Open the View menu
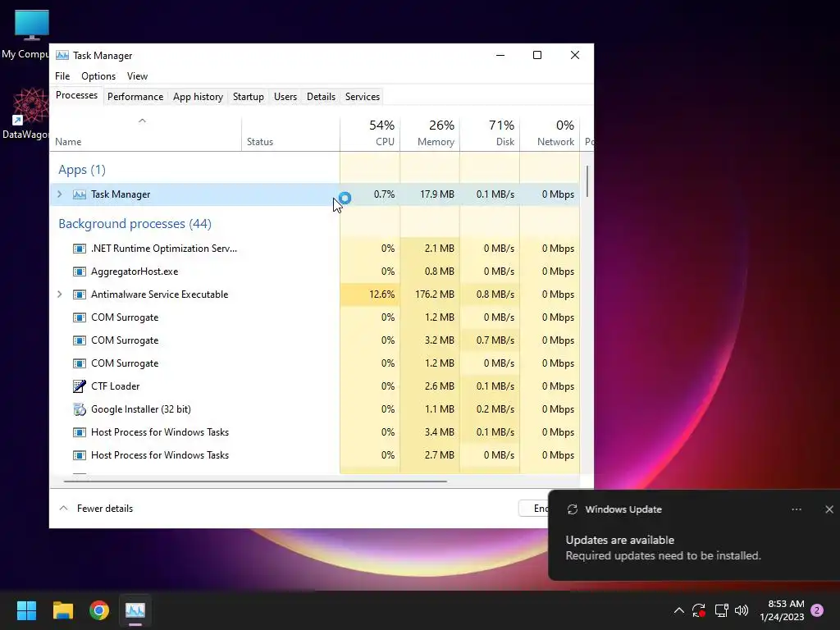The height and width of the screenshot is (630, 840). [x=137, y=76]
